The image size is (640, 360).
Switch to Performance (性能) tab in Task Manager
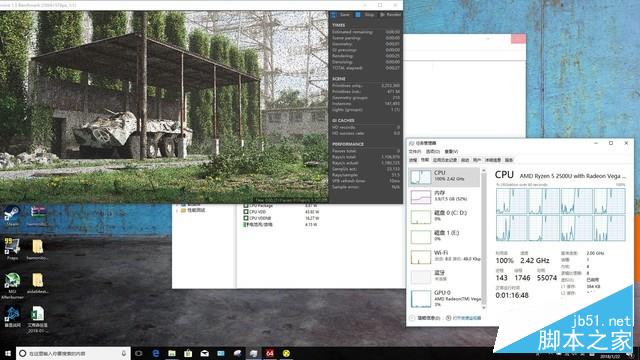[425, 160]
